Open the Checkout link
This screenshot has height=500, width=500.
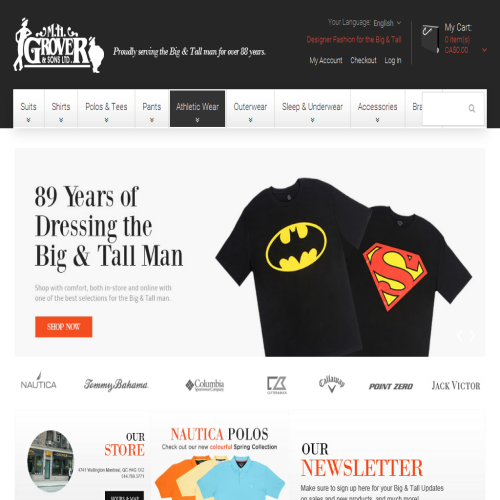coord(363,60)
